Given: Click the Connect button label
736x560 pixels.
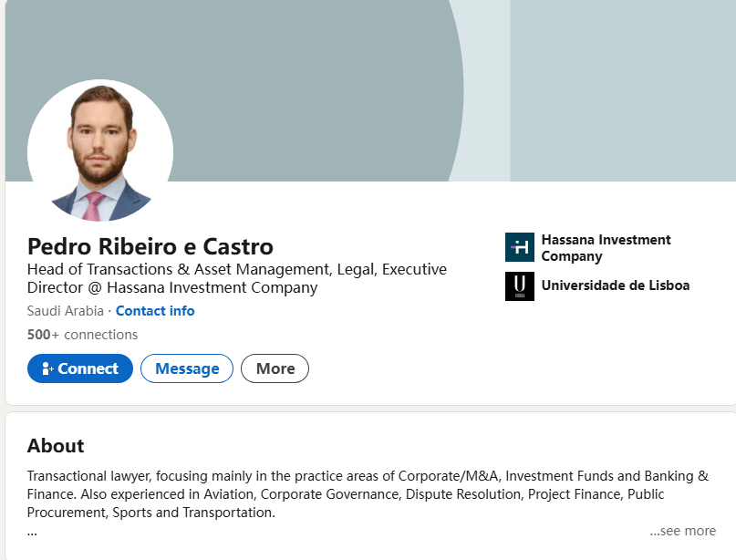Looking at the screenshot, I should click(88, 368).
